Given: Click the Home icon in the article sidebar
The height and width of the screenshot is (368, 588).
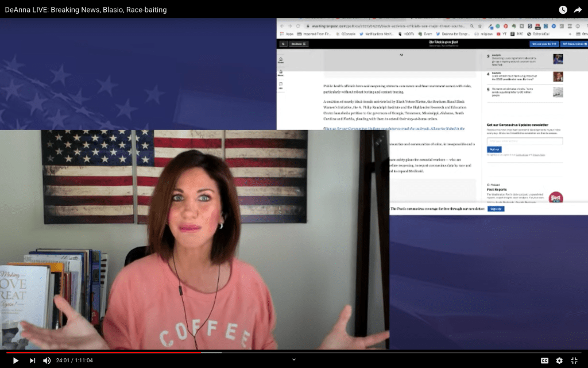Looking at the screenshot, I should point(280,60).
